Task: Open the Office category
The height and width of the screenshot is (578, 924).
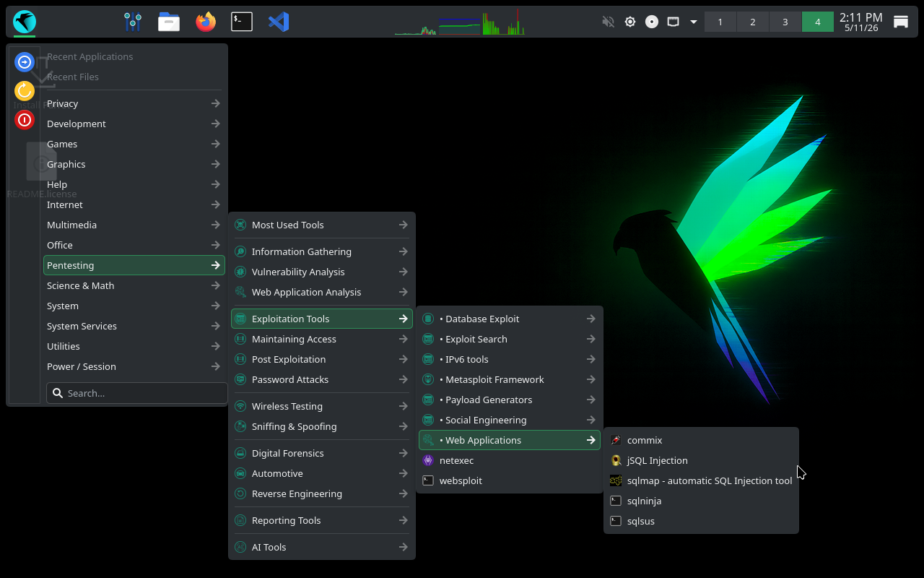Action: pyautogui.click(x=134, y=245)
